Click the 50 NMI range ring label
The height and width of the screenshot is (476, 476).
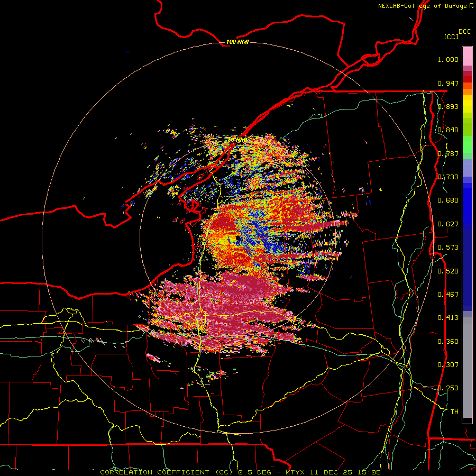[x=237, y=140]
